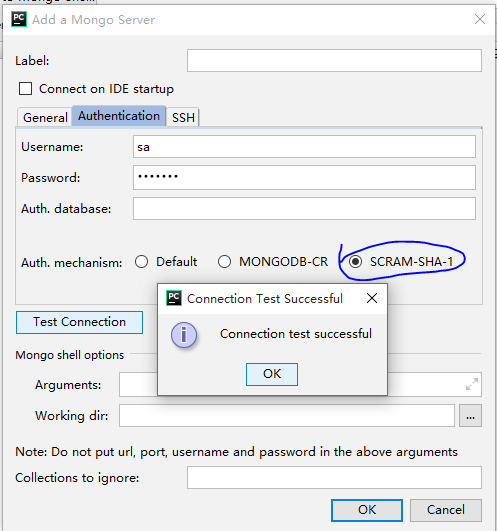
Task: Close the Add a Mongo Server dialog
Action: click(480, 19)
